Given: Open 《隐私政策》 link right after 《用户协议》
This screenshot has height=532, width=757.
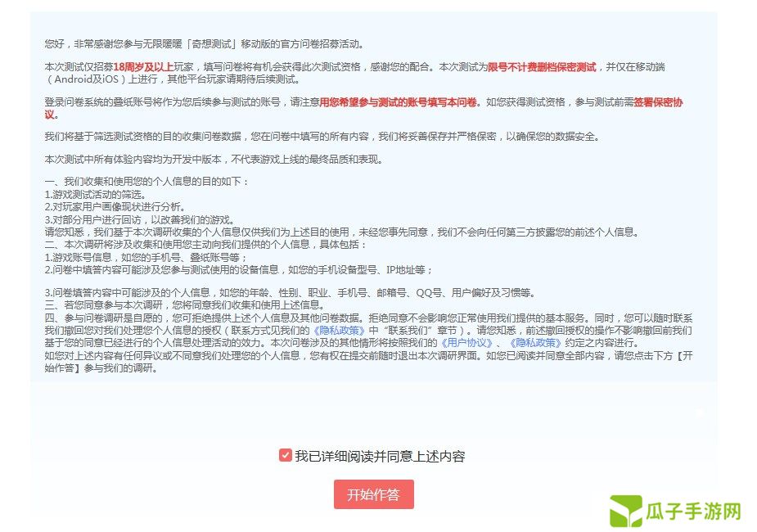Looking at the screenshot, I should click(535, 343).
